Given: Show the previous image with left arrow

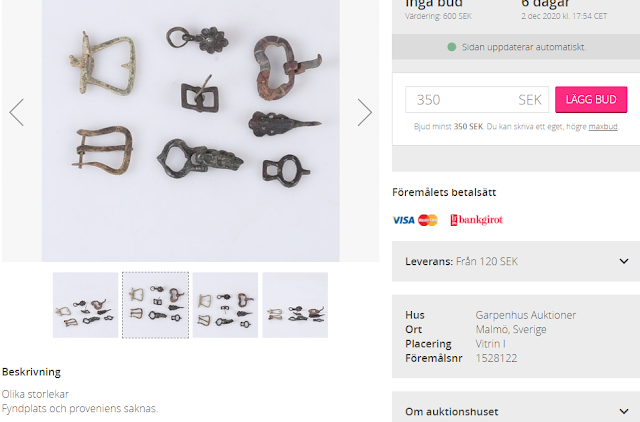Looking at the screenshot, I should coord(17,113).
